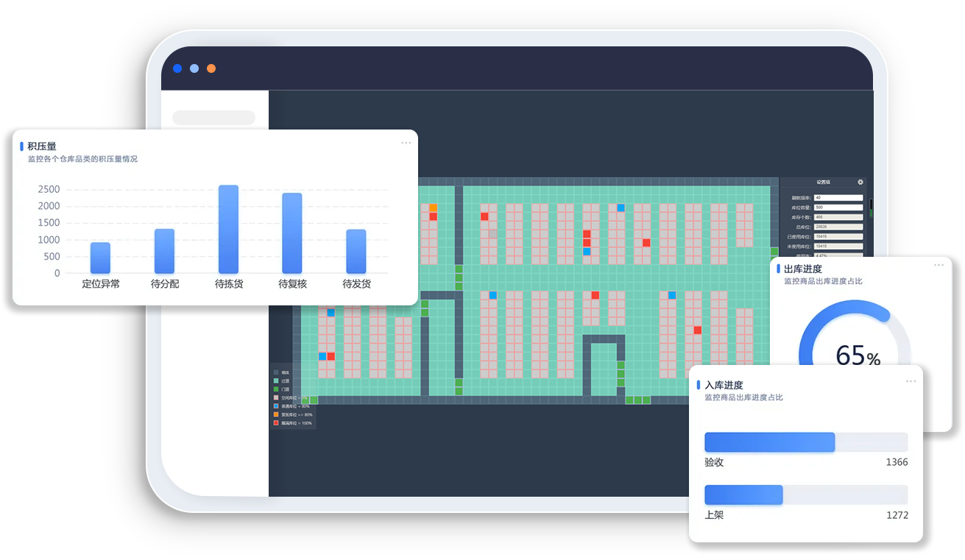Click the 出库进度 card title
Image resolution: width=965 pixels, height=560 pixels.
803,269
